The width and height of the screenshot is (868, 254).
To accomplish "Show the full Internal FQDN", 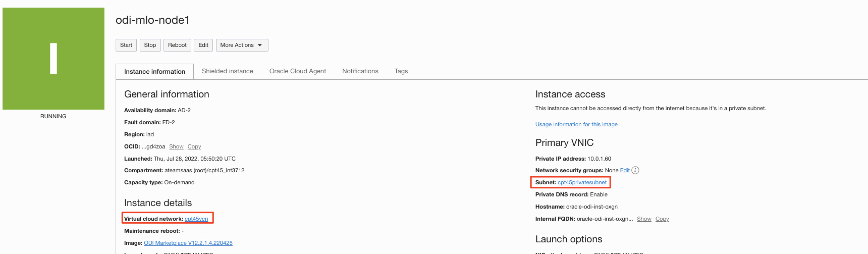I will 644,219.
